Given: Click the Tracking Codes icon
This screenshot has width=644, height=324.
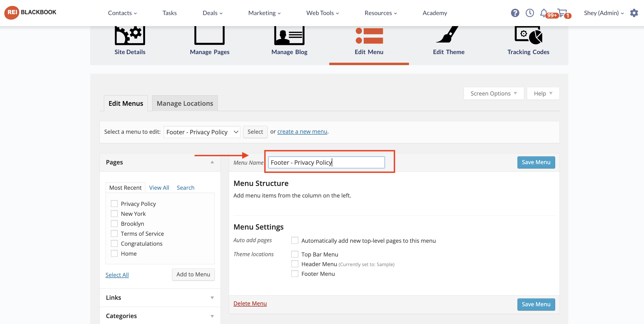Looking at the screenshot, I should 528,35.
